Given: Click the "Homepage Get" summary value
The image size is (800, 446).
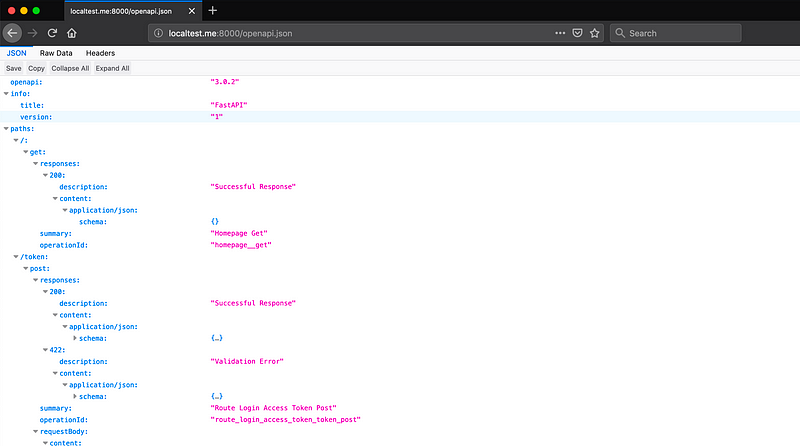Looking at the screenshot, I should click(239, 233).
